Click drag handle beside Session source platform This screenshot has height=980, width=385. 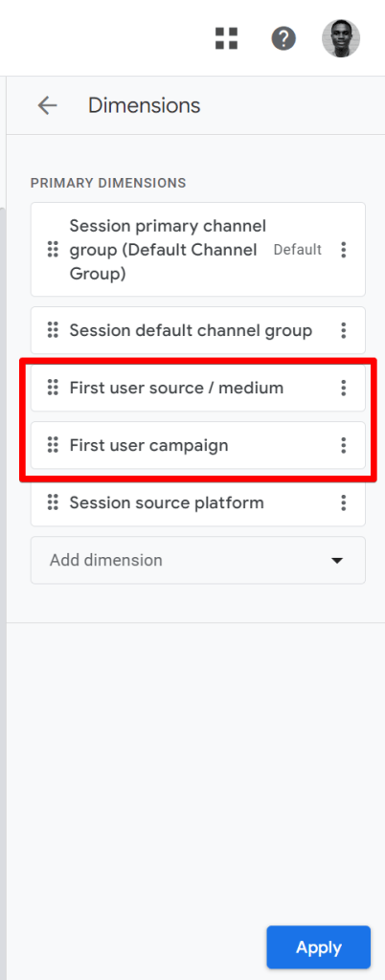53,502
